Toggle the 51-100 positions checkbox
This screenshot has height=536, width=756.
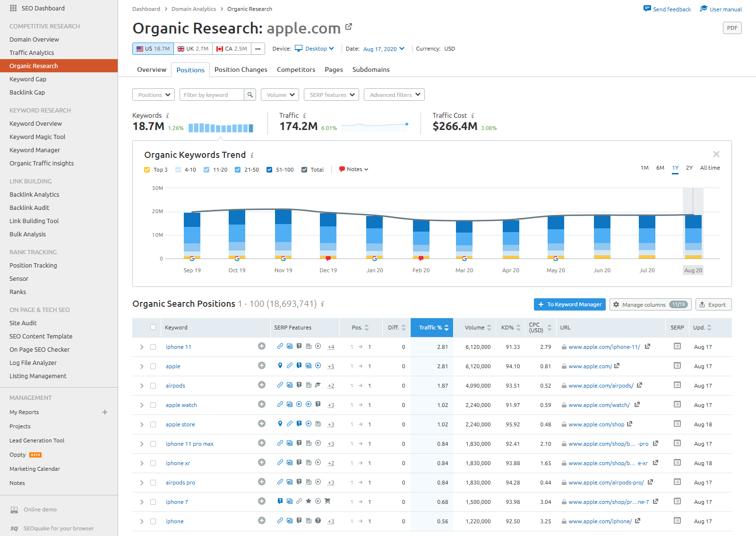click(269, 170)
